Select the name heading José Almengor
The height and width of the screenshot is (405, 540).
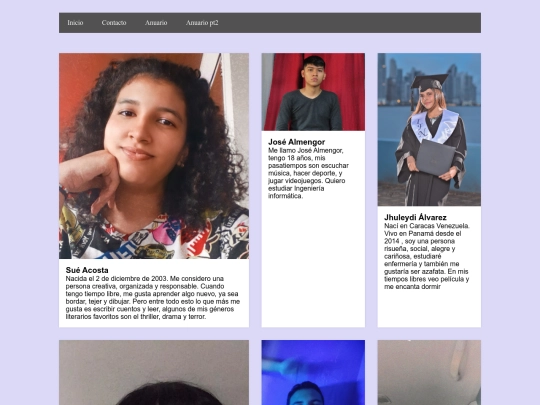click(297, 142)
